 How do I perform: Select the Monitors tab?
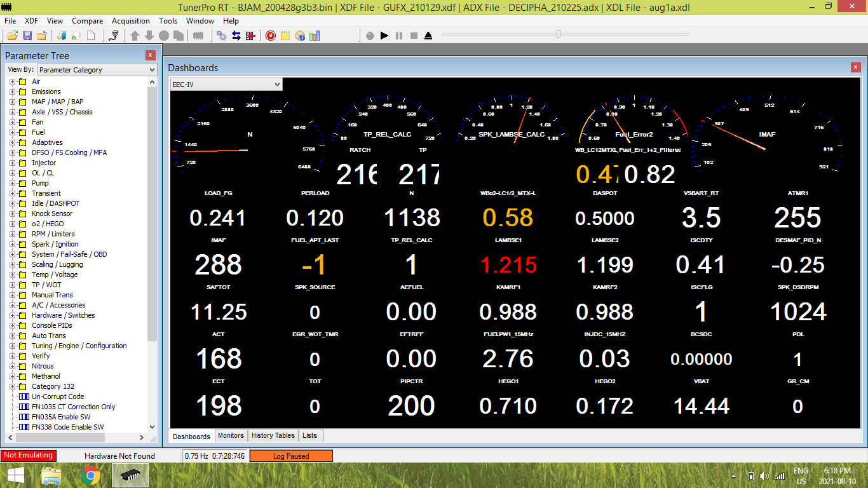click(230, 435)
